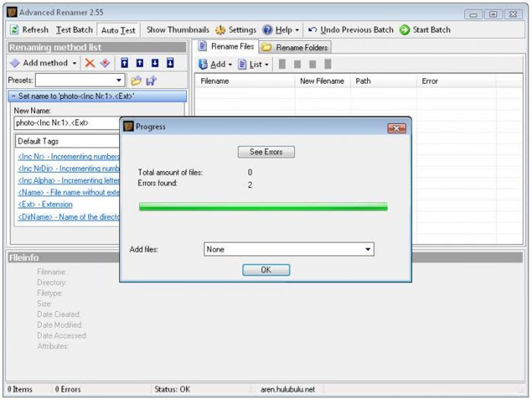Insert the <Inc Alpha> tag link
532x400 pixels.
[69, 180]
